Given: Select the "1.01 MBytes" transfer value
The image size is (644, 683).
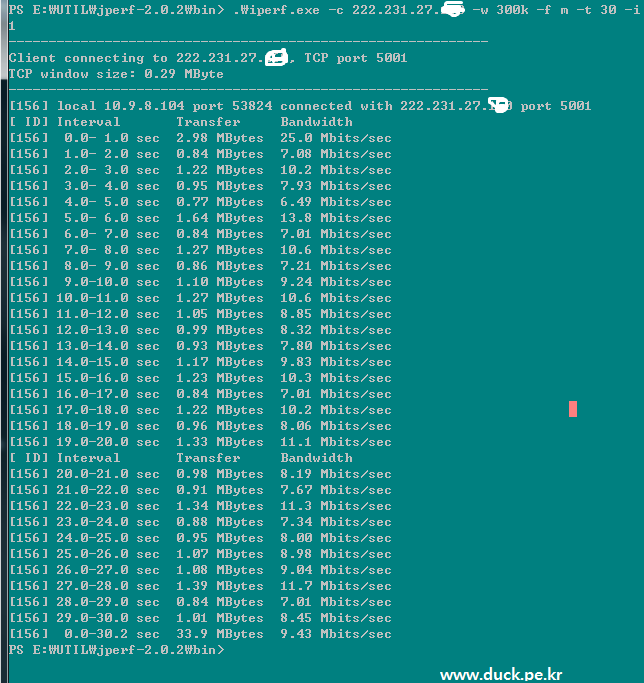Looking at the screenshot, I should coord(220,618).
